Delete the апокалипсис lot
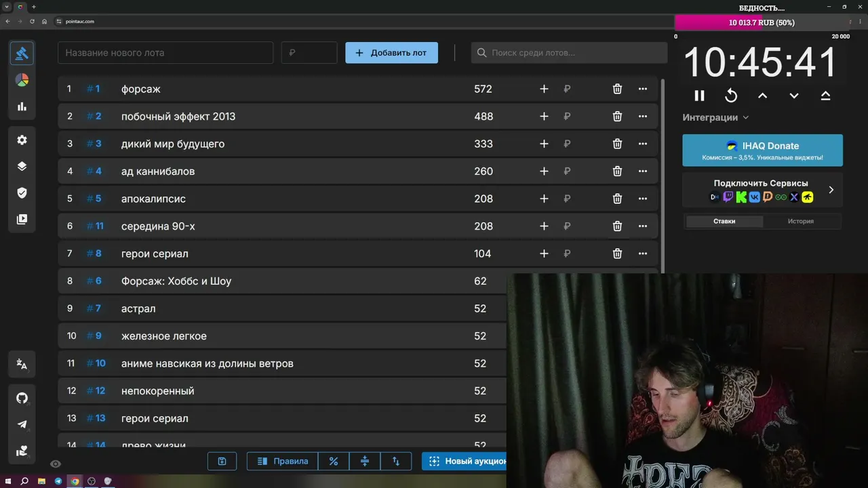The width and height of the screenshot is (868, 488). click(617, 199)
